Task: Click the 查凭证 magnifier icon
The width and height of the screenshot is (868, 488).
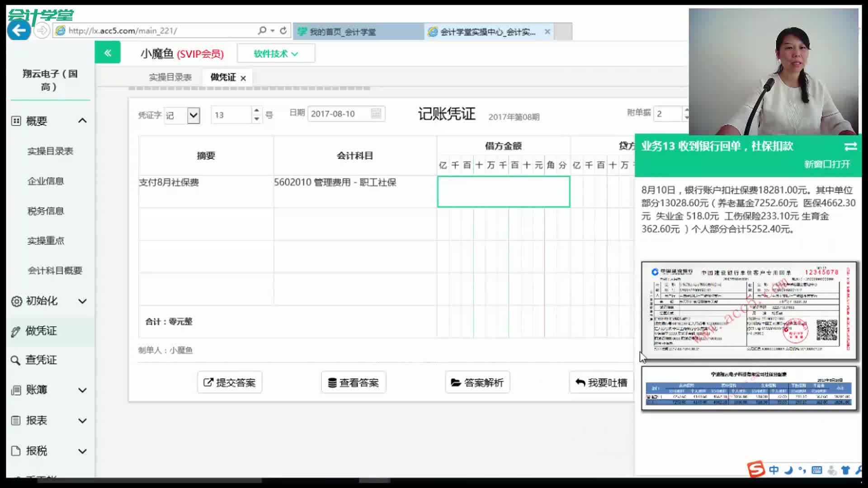Action: click(x=15, y=360)
